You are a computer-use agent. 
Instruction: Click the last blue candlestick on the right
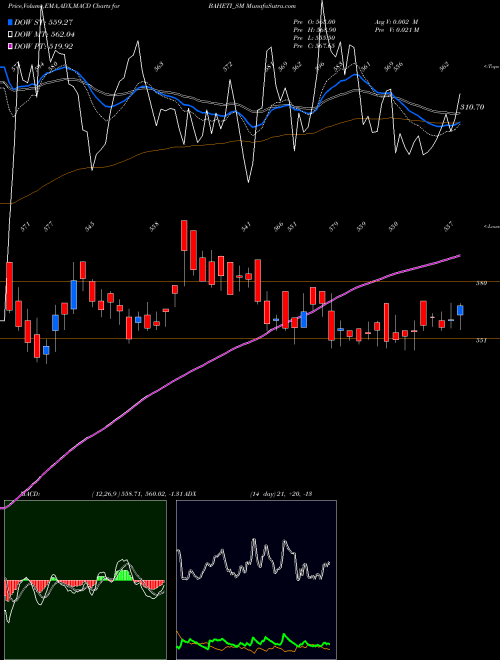click(x=460, y=310)
